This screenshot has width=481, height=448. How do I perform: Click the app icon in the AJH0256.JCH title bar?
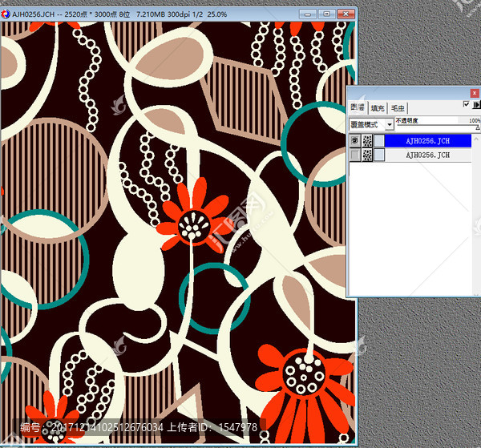[6, 14]
